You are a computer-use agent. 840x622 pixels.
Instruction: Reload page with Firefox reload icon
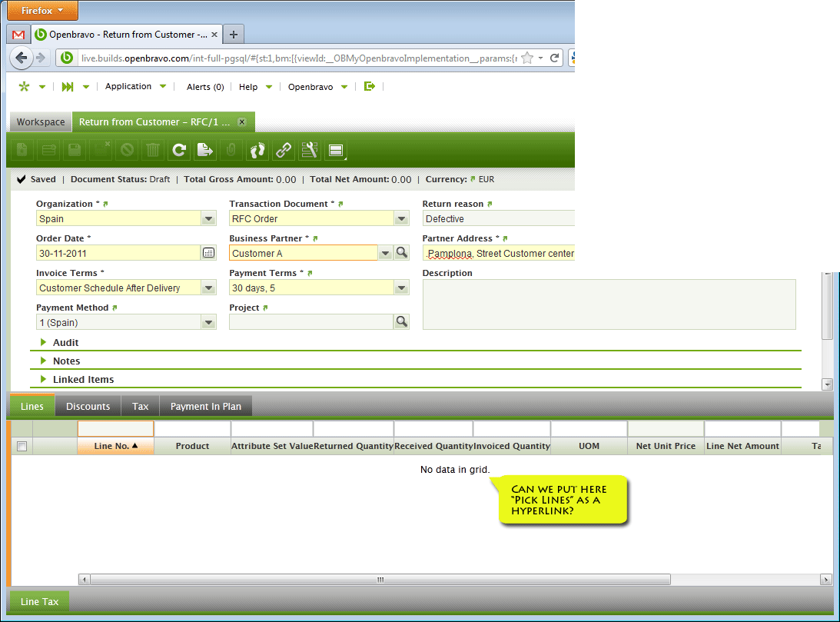555,58
